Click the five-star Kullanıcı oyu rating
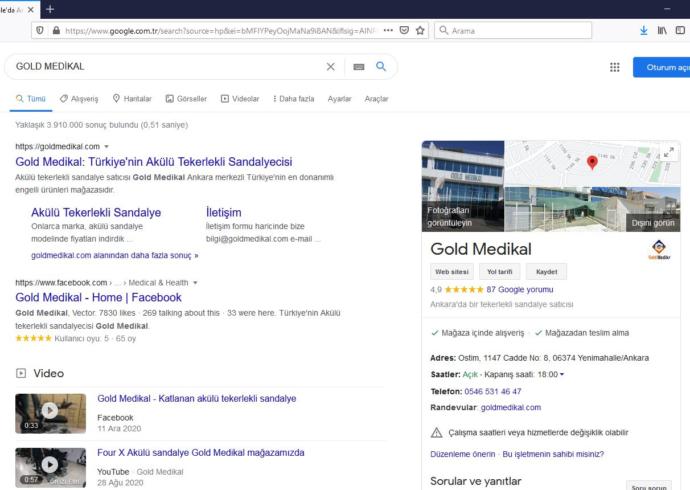 tap(33, 338)
